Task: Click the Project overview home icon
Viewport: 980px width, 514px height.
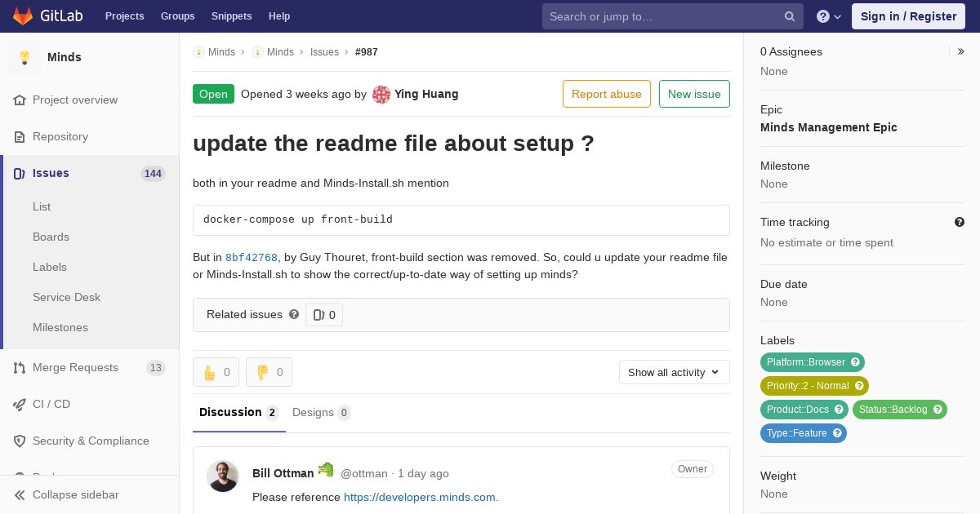Action: click(x=20, y=100)
